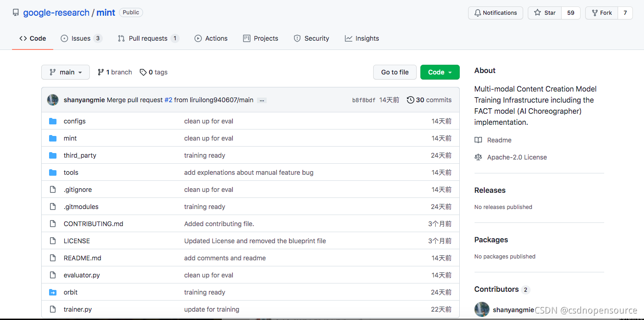Click the fork icon in Fork button
Image resolution: width=644 pixels, height=320 pixels.
pos(594,13)
